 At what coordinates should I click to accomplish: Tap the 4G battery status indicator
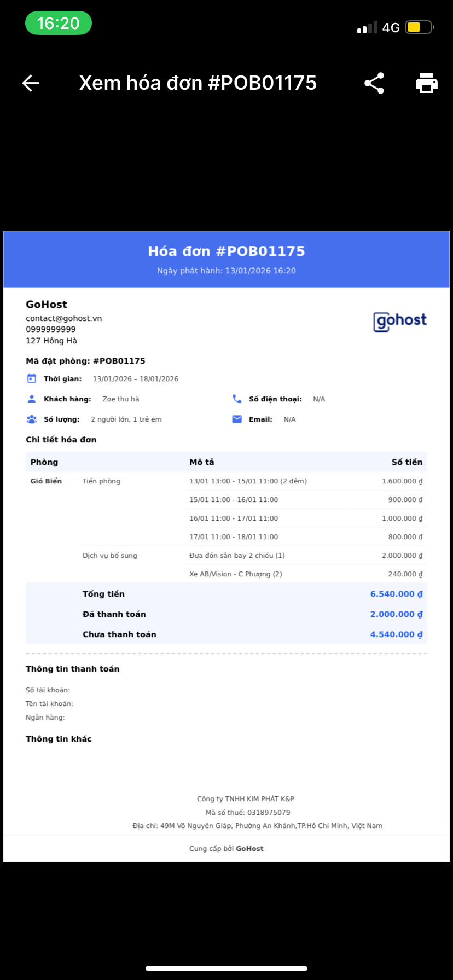(420, 27)
